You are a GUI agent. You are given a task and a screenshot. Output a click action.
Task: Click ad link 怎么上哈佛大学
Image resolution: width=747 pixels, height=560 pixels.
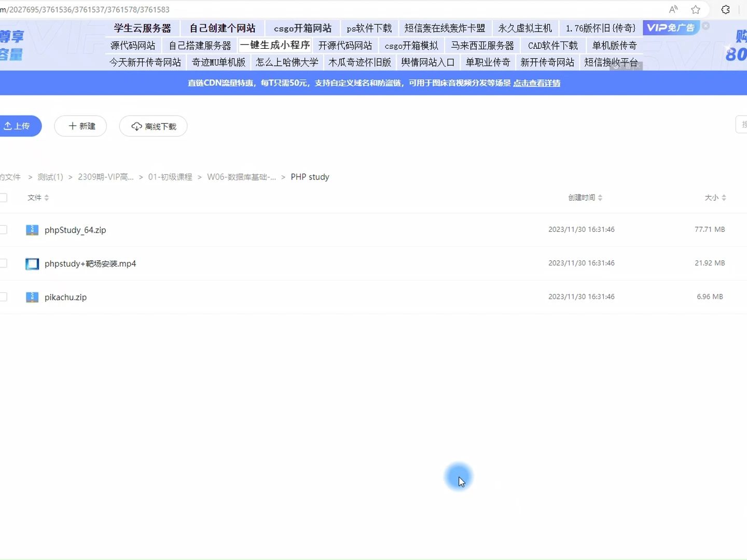coord(287,62)
